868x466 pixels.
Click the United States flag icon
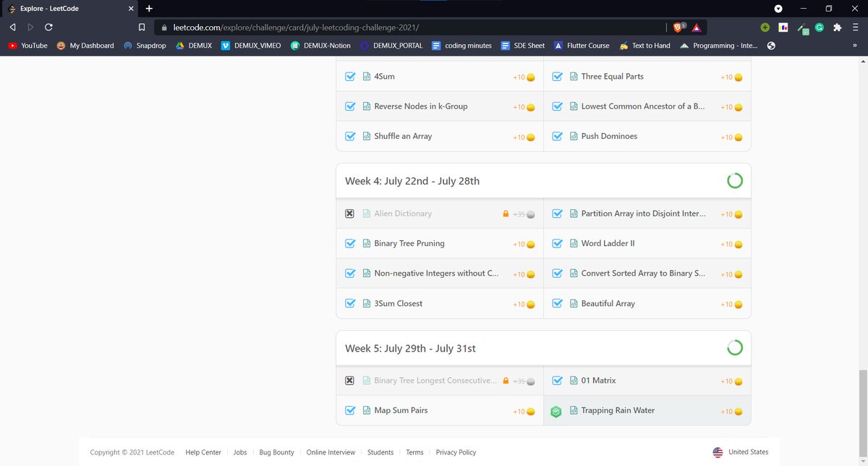[718, 452]
